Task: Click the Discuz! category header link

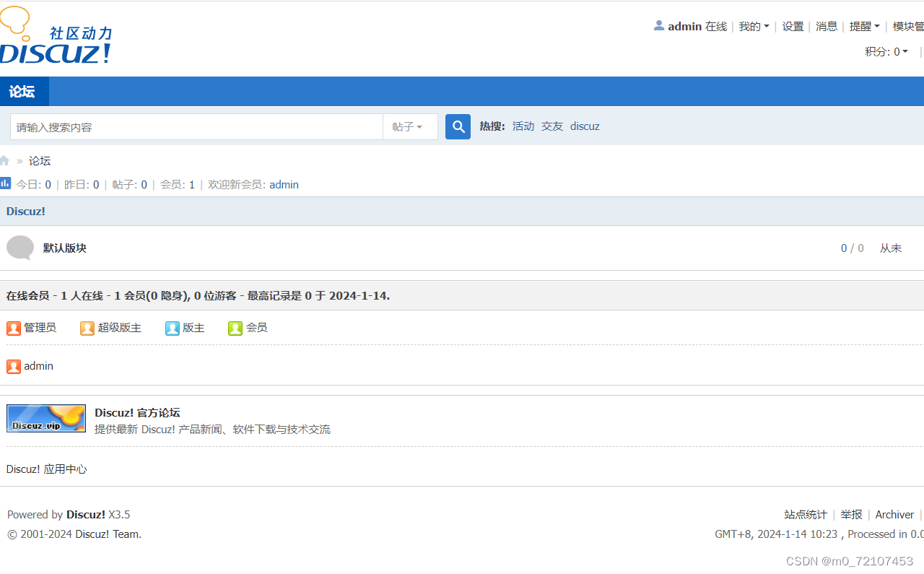Action: 26,212
